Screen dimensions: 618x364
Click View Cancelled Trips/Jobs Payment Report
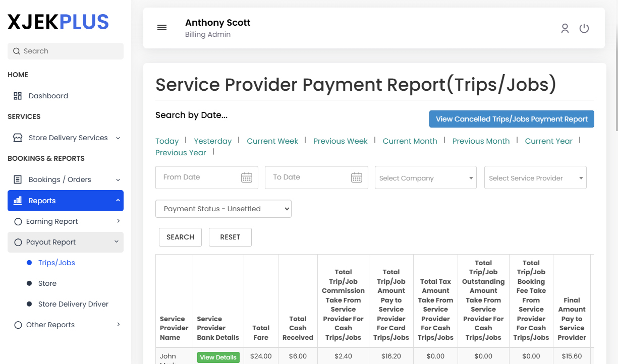pyautogui.click(x=511, y=119)
